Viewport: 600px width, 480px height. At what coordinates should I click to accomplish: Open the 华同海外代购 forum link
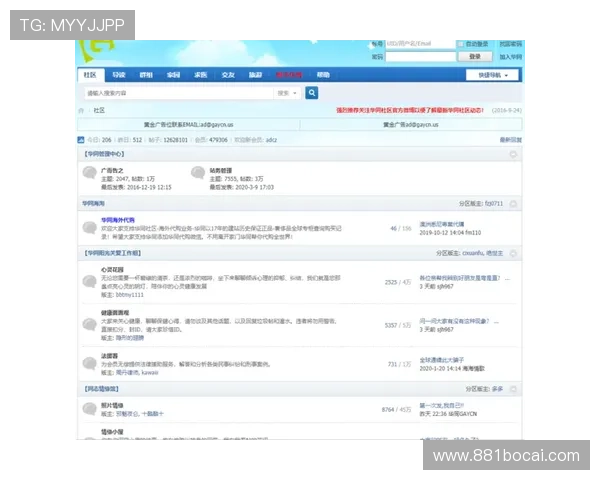tap(118, 220)
